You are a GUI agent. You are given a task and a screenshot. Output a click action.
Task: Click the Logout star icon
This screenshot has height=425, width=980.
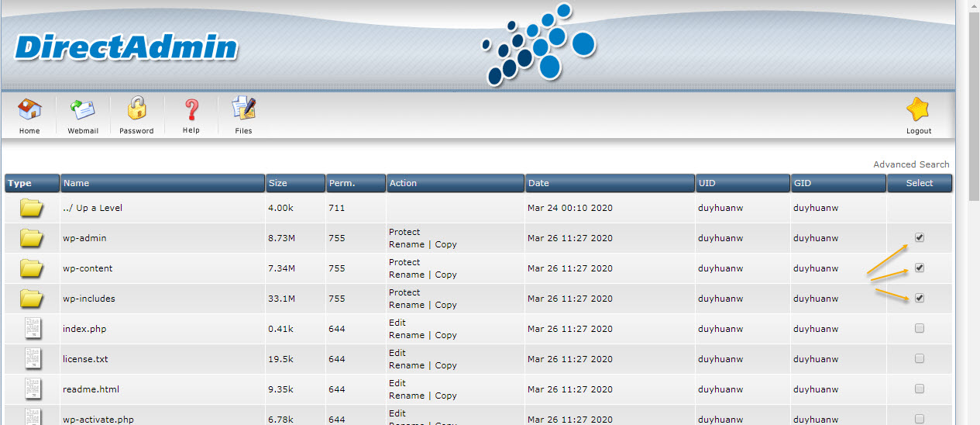coord(918,110)
